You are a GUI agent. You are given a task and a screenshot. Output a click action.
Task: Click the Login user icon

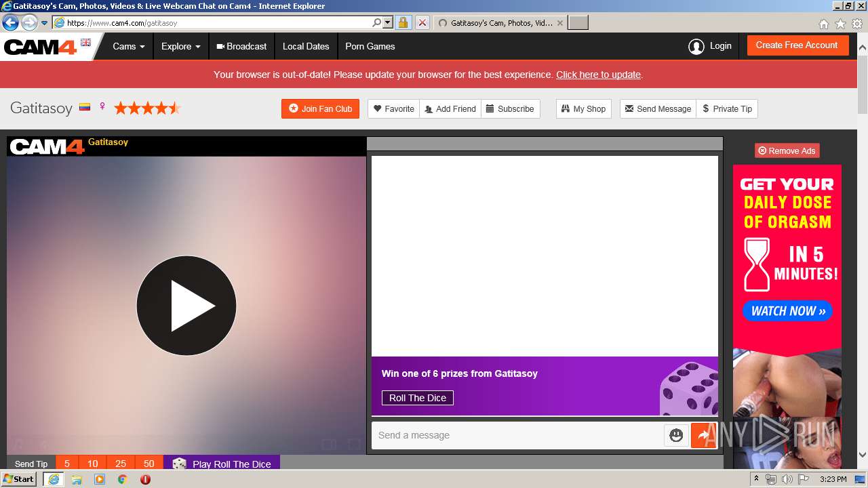pyautogui.click(x=696, y=46)
